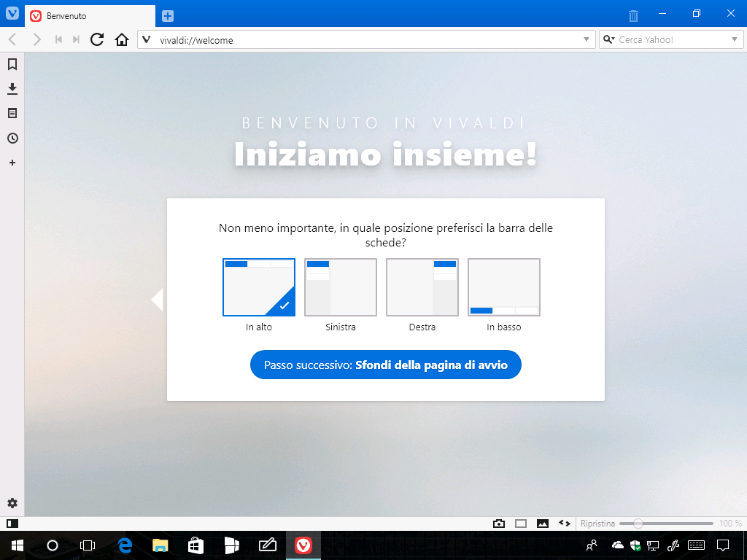Open Vivaldi settings gear
Viewport: 747px width, 560px height.
pyautogui.click(x=12, y=503)
